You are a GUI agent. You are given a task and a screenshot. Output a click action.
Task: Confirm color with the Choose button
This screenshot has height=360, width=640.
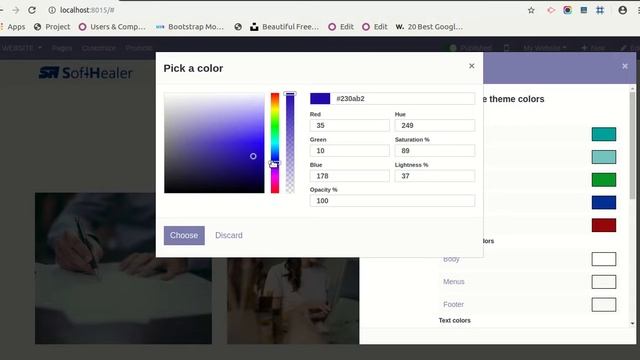point(184,236)
